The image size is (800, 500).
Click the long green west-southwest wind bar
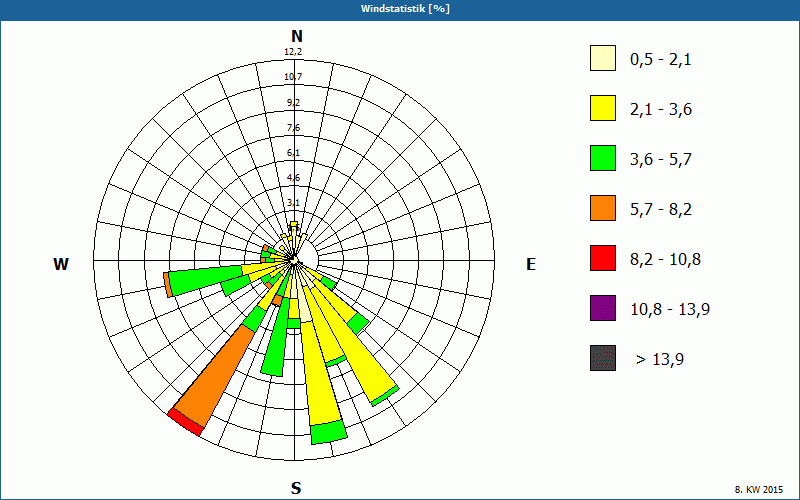pos(204,280)
